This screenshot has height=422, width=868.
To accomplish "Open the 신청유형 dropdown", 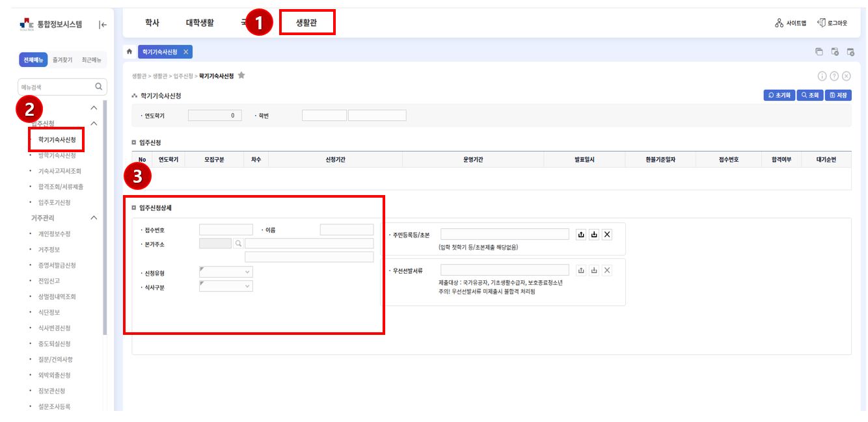I will pos(226,272).
